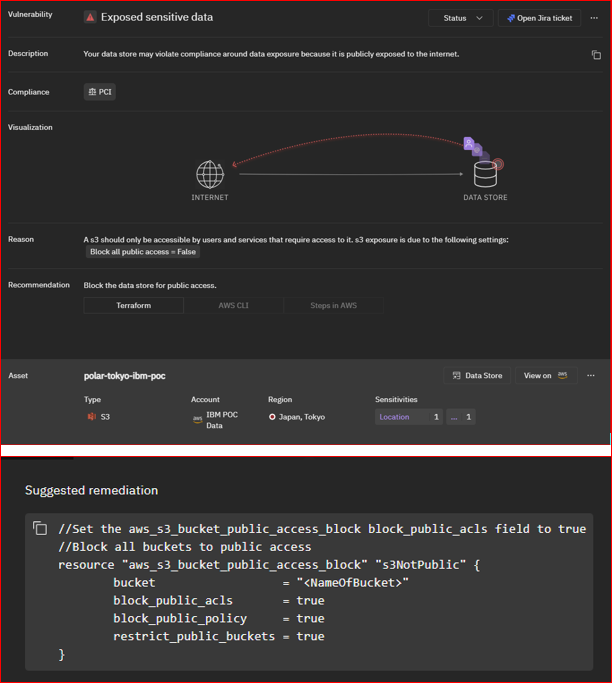Switch to the AWS CLI tab

click(233, 305)
